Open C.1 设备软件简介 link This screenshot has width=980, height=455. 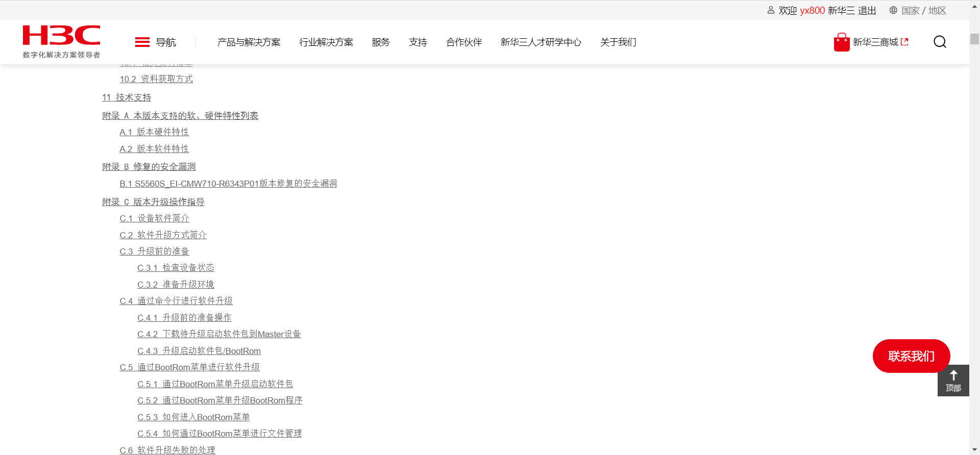coord(154,218)
